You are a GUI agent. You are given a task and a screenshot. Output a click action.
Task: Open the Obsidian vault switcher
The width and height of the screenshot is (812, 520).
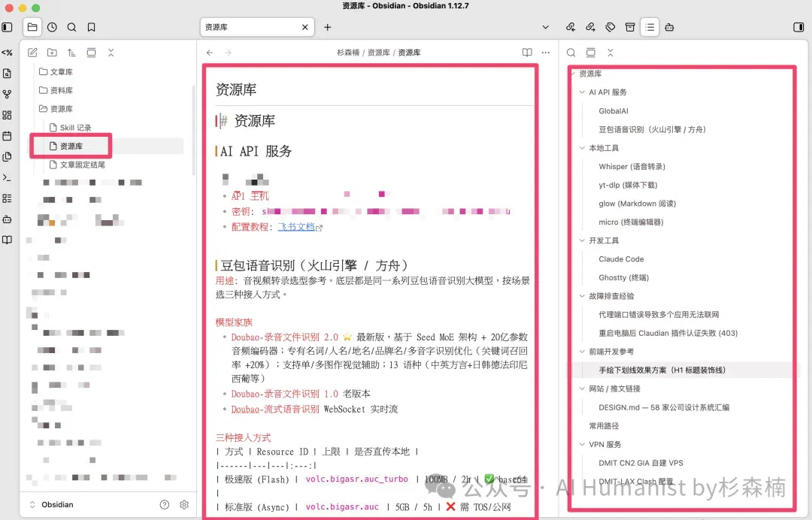tap(52, 504)
